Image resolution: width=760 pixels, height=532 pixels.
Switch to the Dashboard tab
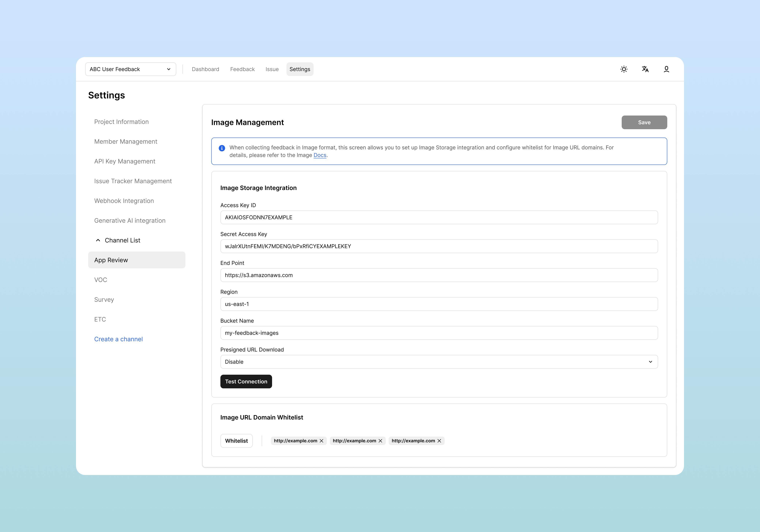tap(205, 69)
